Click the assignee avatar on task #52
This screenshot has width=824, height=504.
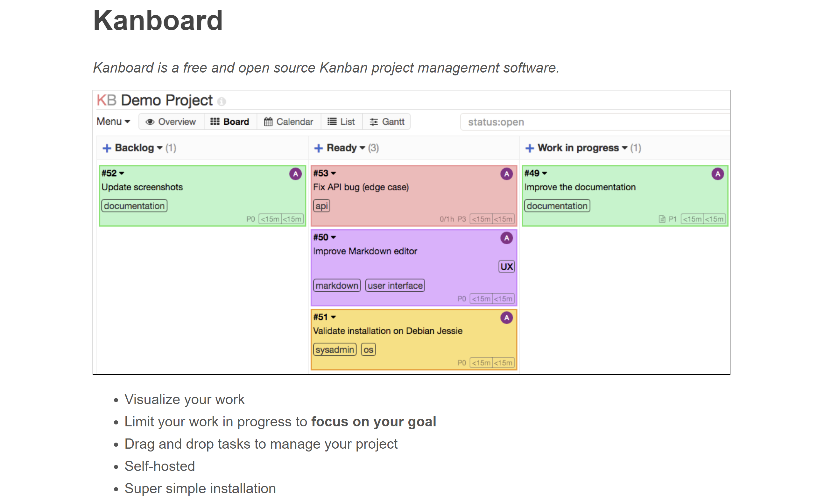tap(295, 174)
